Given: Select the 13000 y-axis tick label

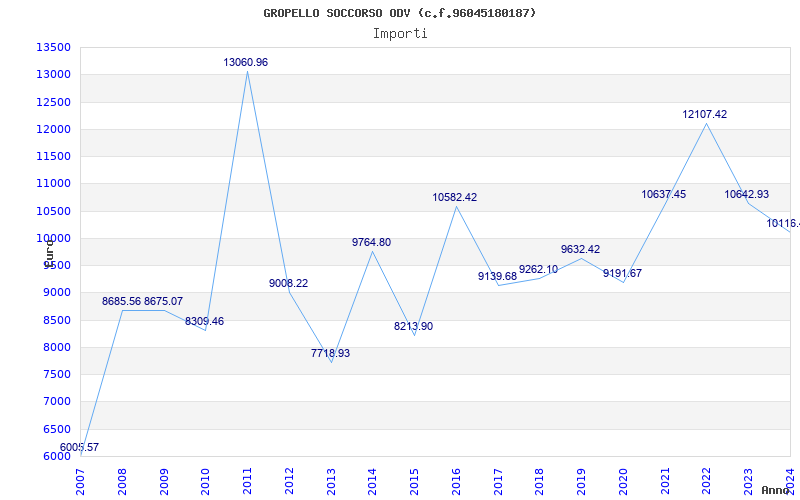Looking at the screenshot, I should pos(53,74).
